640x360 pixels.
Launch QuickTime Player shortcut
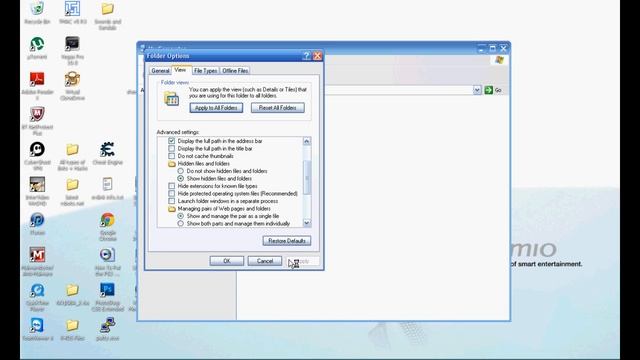click(37, 290)
